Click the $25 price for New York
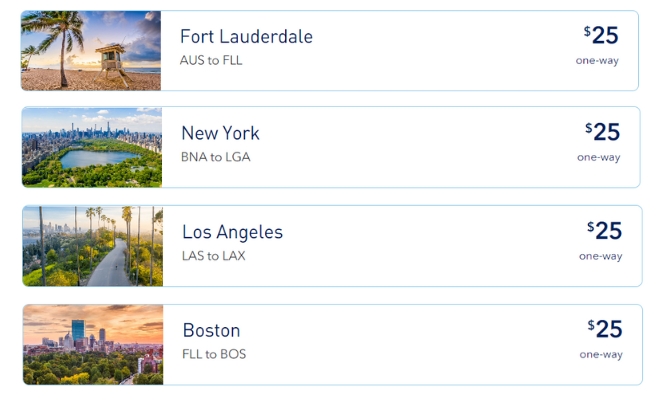Viewport: 660px width, 410px height. click(x=603, y=132)
